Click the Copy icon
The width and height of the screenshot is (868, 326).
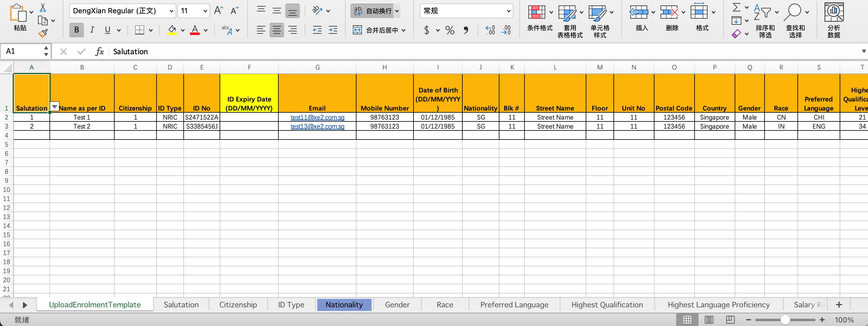click(43, 20)
